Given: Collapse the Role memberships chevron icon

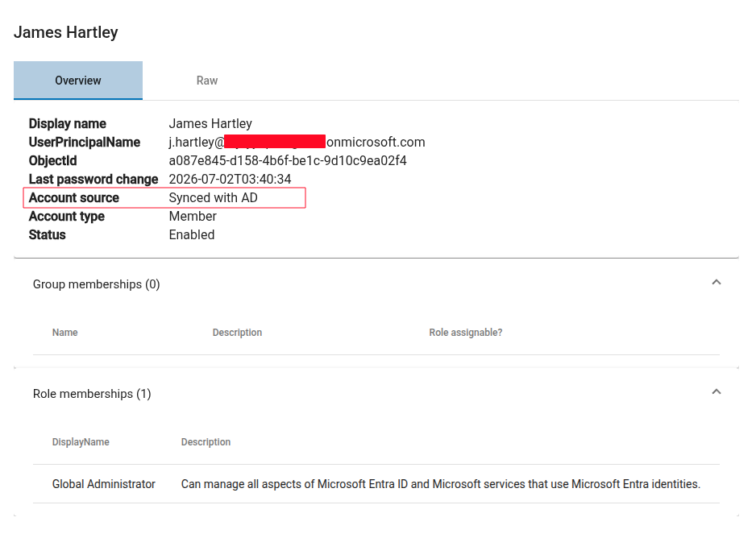Looking at the screenshot, I should [x=716, y=391].
